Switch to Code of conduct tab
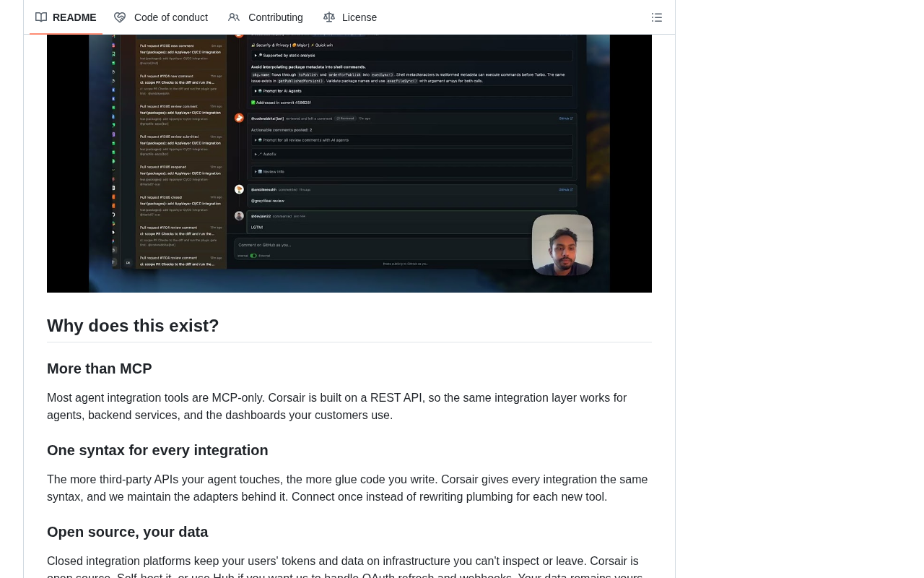 [161, 17]
